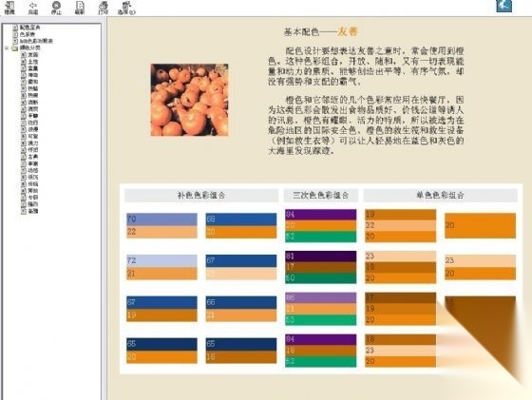Screen dimensions: 532x400
Task: Open the Options (选项) toolbar icon
Action: click(126, 7)
